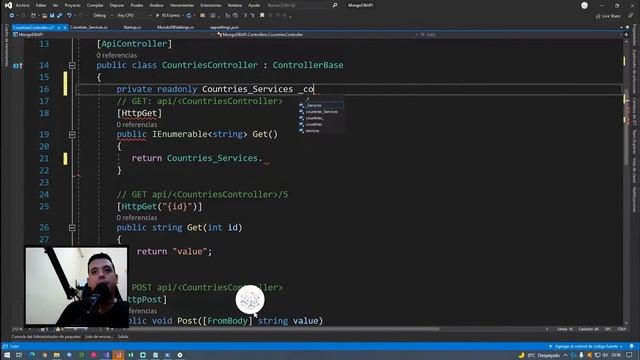Screen dimensions: 640x360
Task: Open the Debug configuration dropdown
Action: [102, 16]
